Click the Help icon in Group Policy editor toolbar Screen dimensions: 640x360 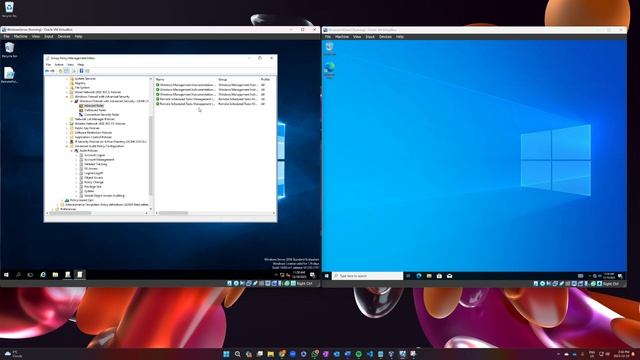tap(81, 71)
